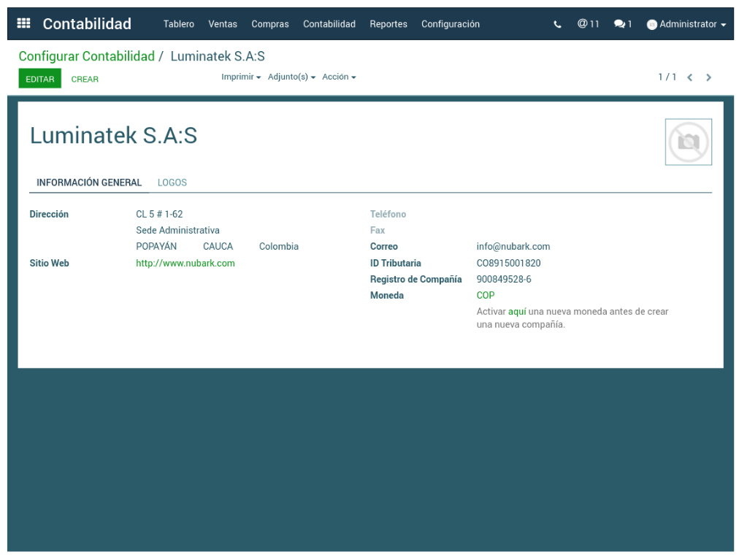Expand the Administrator user menu
The width and height of the screenshot is (747, 560).
pyautogui.click(x=686, y=24)
